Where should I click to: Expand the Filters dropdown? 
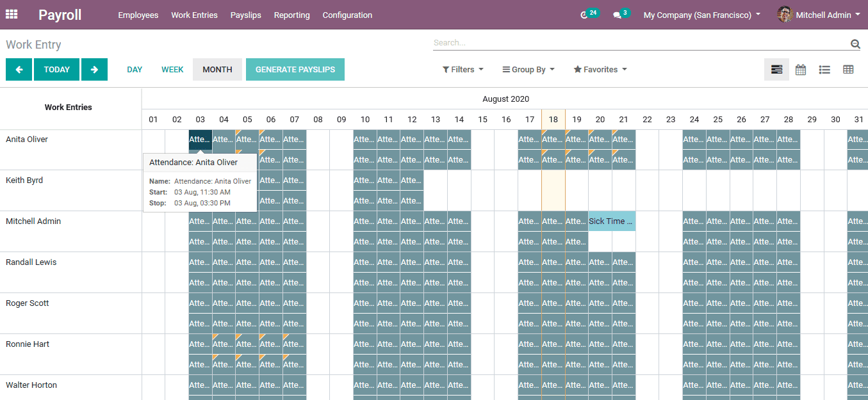coord(463,70)
